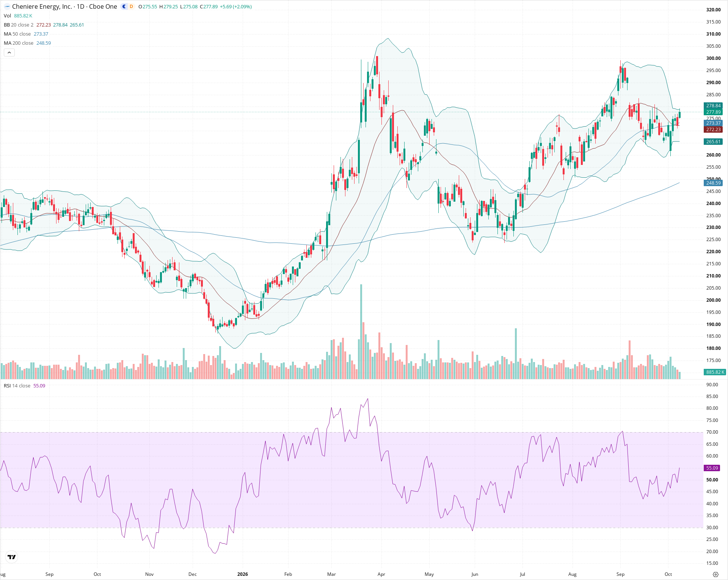The width and height of the screenshot is (728, 580).
Task: Click the Mar label on time axis
Action: 331,574
